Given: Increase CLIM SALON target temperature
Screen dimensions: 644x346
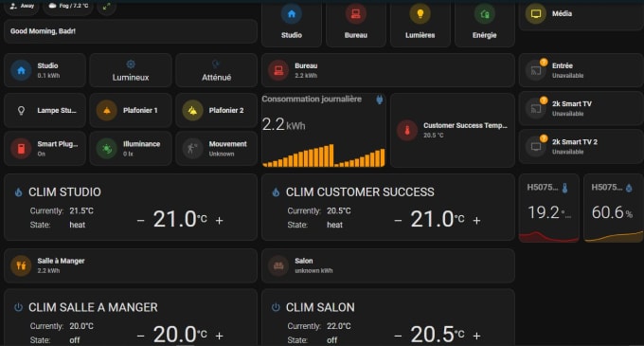Looking at the screenshot, I should pyautogui.click(x=476, y=336).
